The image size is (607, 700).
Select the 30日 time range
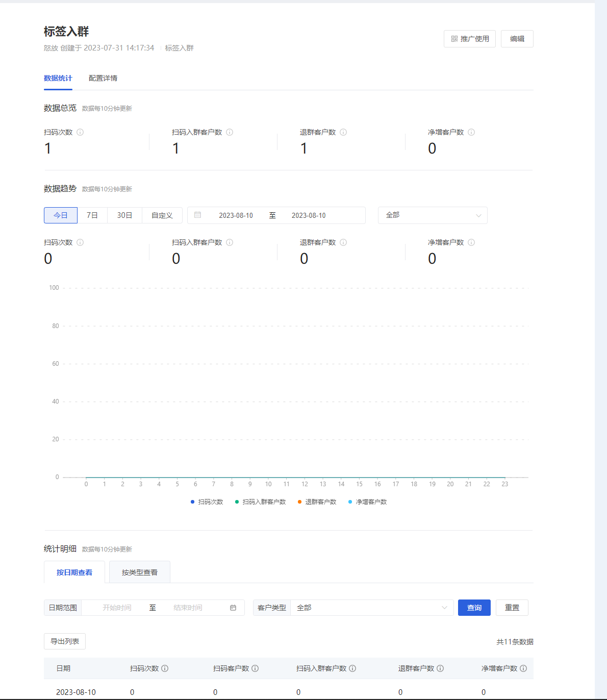124,215
